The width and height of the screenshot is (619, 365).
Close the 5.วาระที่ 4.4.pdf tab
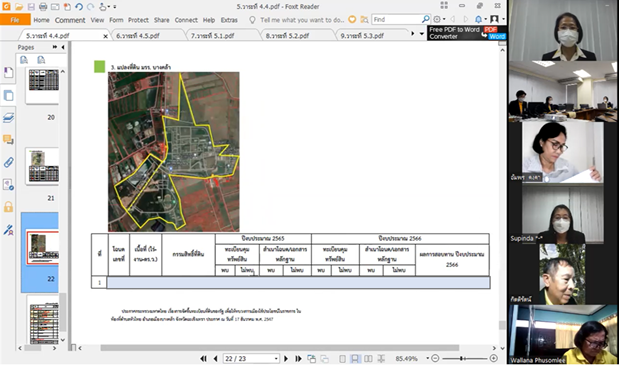click(x=105, y=36)
